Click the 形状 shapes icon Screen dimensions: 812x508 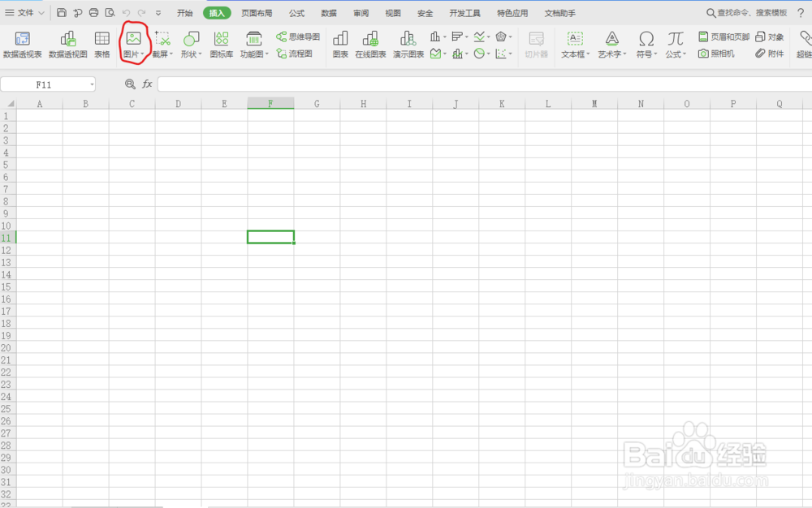pyautogui.click(x=191, y=39)
